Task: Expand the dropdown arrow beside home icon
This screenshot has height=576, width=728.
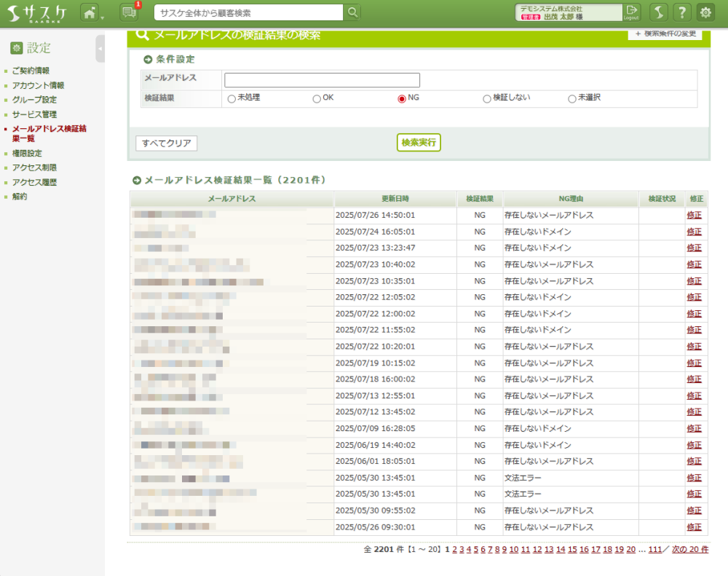Action: [x=103, y=16]
